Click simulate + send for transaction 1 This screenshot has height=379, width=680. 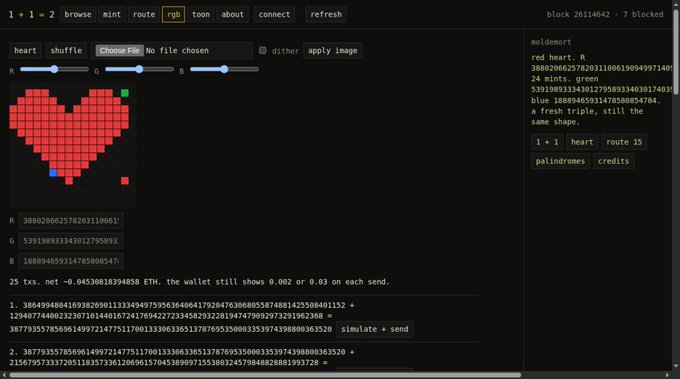pos(375,329)
